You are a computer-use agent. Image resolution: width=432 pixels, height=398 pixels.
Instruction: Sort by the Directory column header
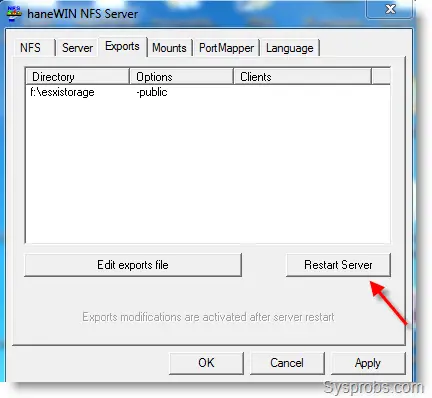point(77,77)
